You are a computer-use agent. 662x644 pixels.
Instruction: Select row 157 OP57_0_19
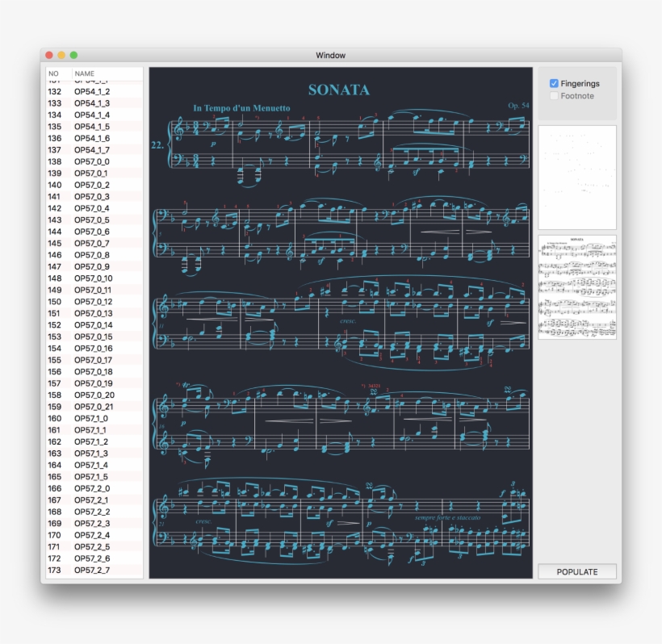tap(94, 383)
